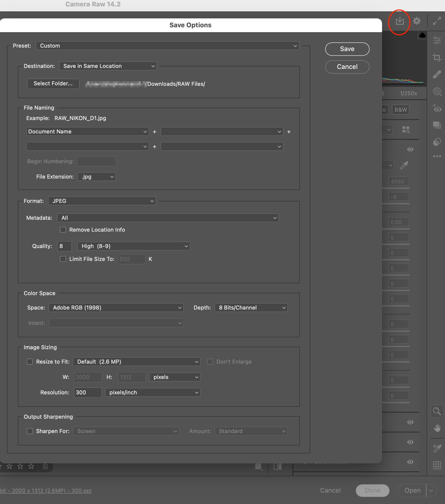The image size is (445, 504).
Task: Open the Preset dropdown
Action: coord(167,46)
